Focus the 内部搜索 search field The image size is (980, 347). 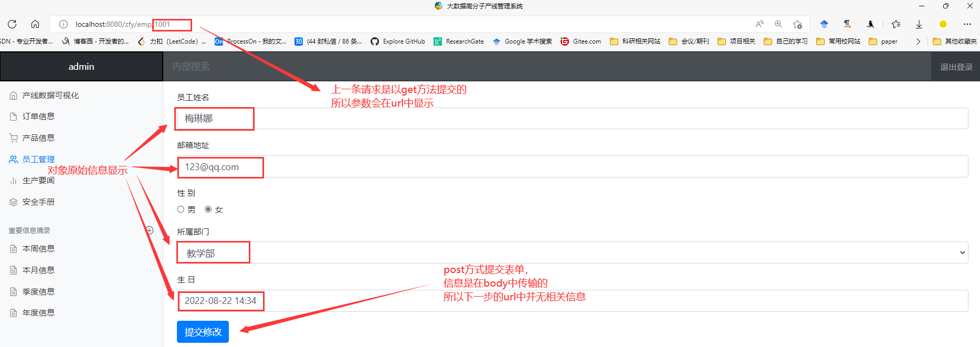547,67
